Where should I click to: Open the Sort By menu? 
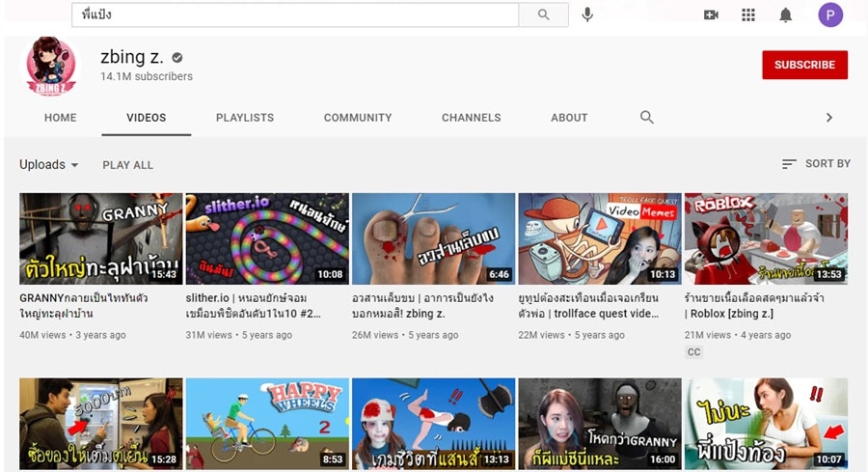tap(816, 164)
